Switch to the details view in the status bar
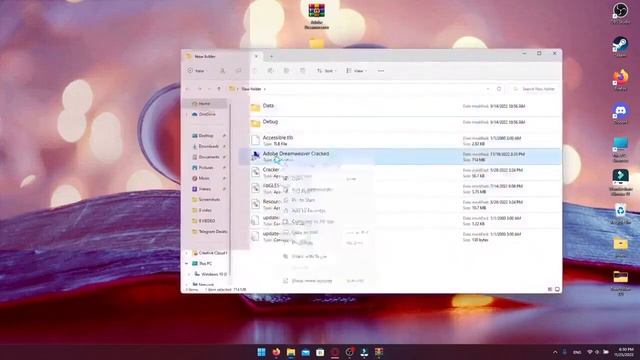 click(550, 289)
